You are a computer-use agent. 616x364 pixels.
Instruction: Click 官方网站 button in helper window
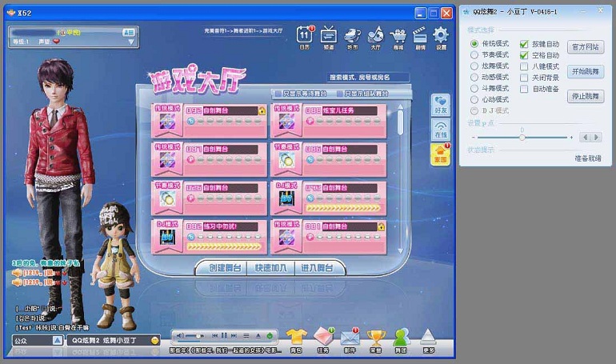coord(586,47)
